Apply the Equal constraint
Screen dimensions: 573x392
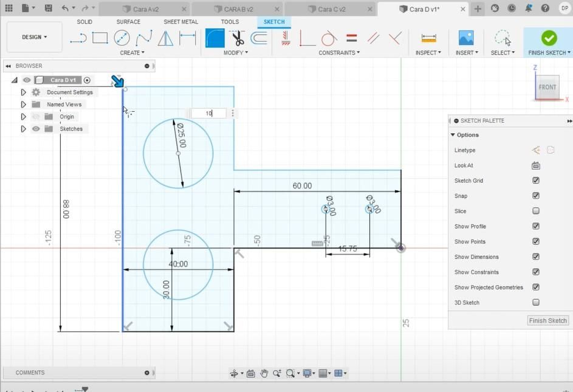(x=352, y=38)
